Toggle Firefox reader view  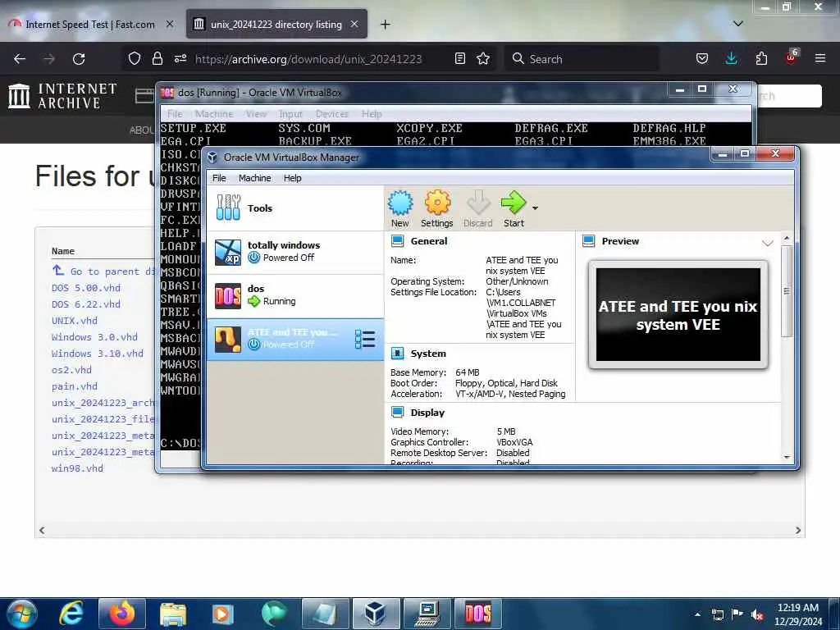click(459, 58)
